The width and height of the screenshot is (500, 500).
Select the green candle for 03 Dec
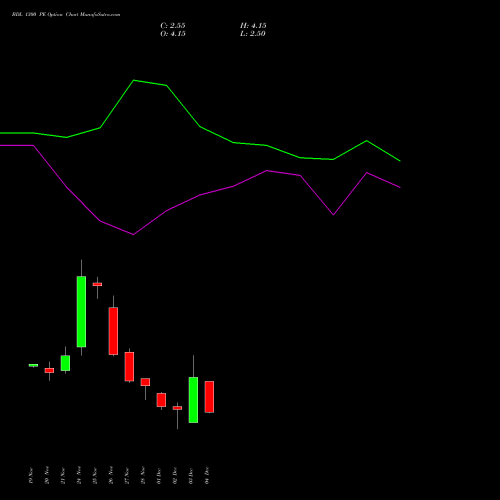point(193,400)
